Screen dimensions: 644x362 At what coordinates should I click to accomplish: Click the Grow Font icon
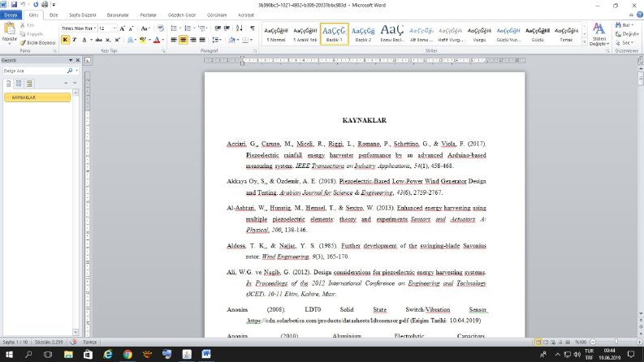pyautogui.click(x=122, y=28)
